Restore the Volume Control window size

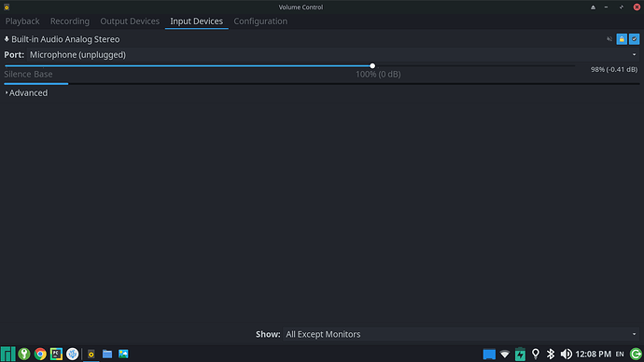(622, 7)
